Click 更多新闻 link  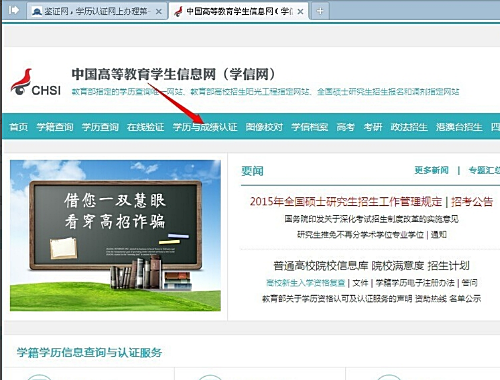click(431, 170)
